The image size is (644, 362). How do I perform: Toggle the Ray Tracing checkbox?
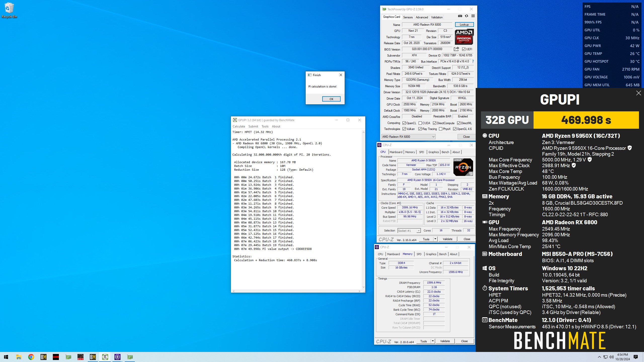(420, 129)
